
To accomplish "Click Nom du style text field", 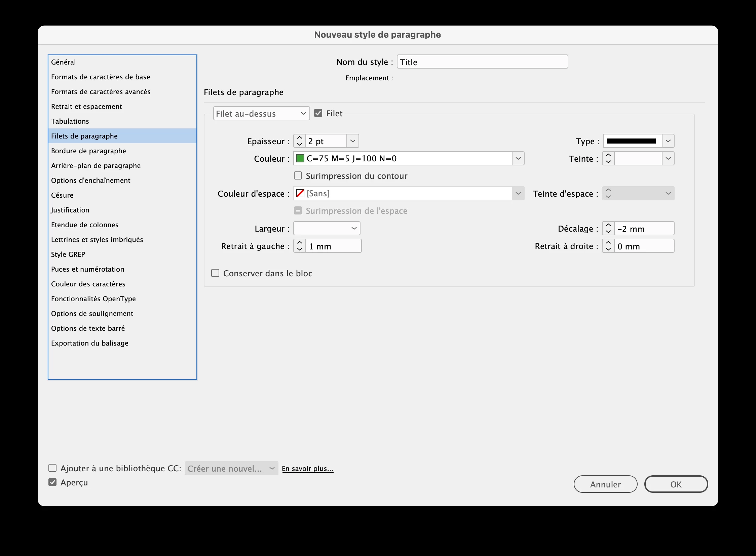I will (482, 62).
